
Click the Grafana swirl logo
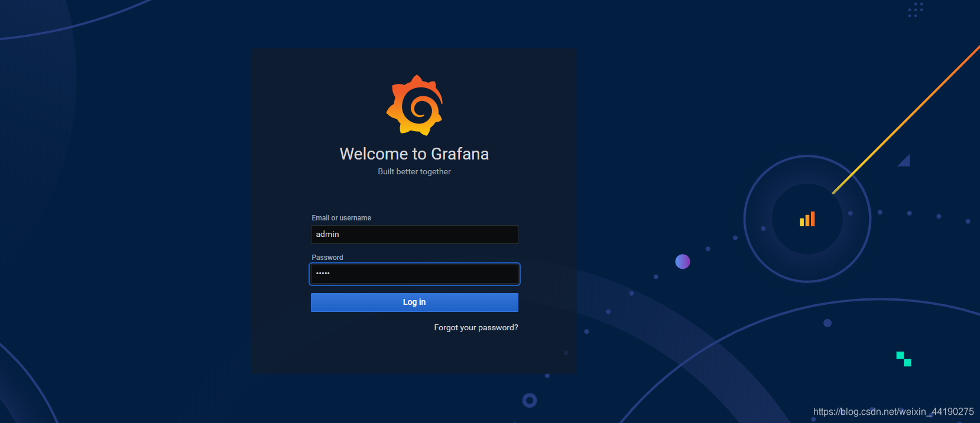point(414,105)
